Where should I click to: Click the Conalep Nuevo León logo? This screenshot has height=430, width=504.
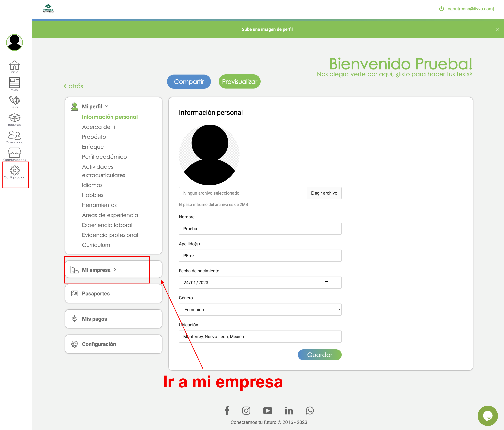48,9
